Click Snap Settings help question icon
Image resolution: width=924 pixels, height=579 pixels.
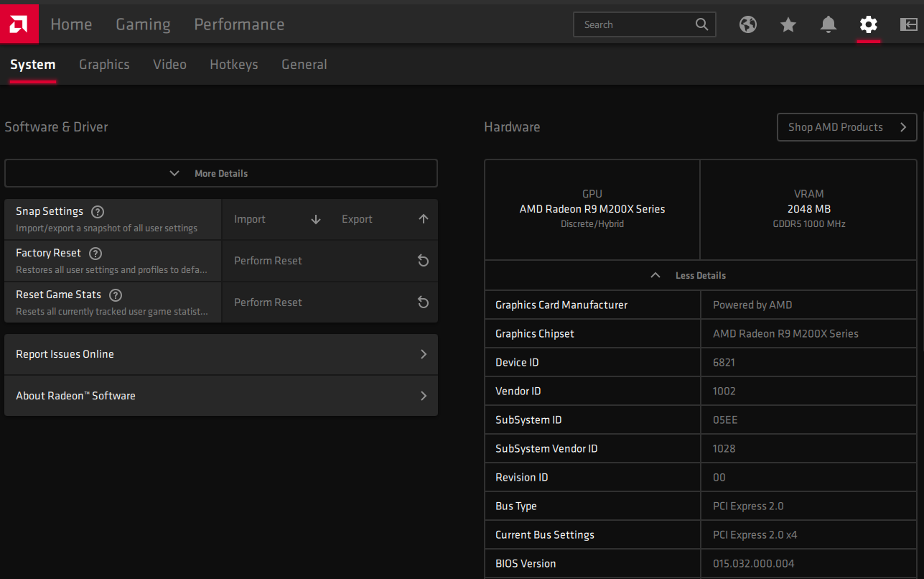98,212
